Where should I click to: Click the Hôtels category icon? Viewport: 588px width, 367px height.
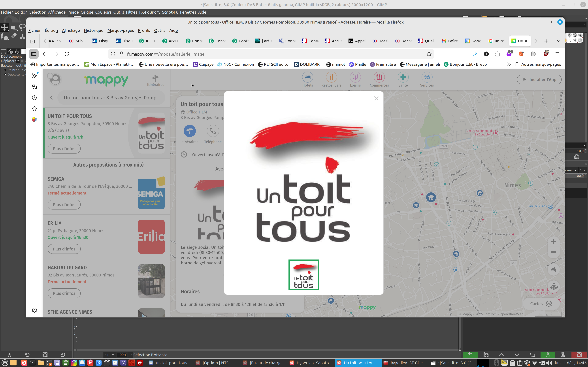307,77
